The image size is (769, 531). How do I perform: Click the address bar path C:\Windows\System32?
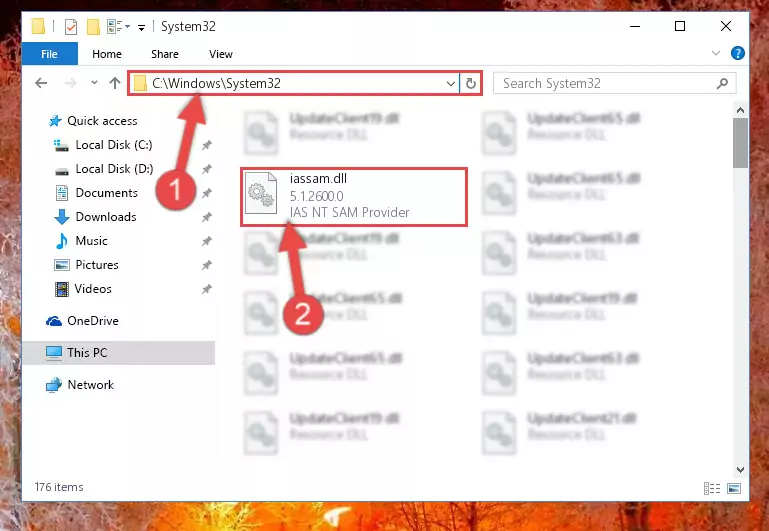(x=216, y=83)
